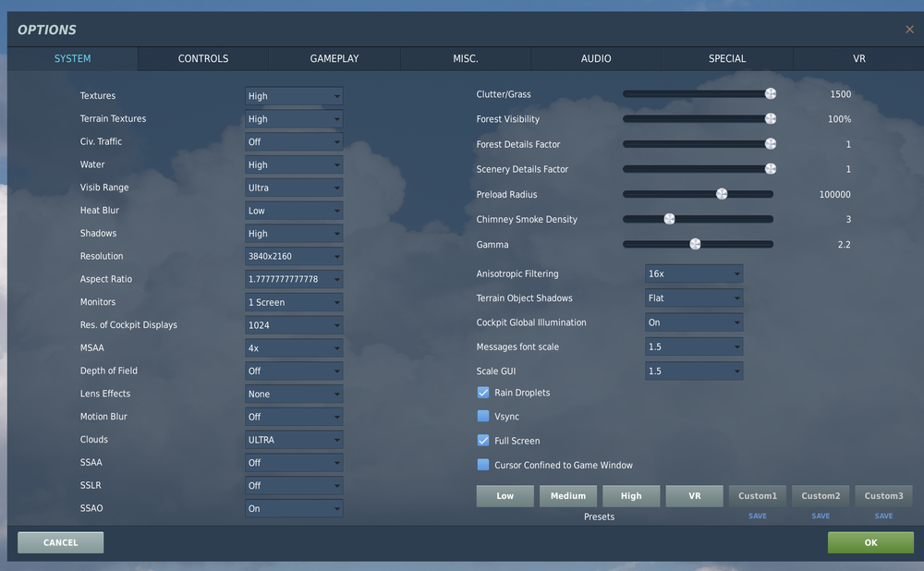Open the Anisotropic Filtering dropdown
Image resolution: width=924 pixels, height=571 pixels.
point(693,273)
